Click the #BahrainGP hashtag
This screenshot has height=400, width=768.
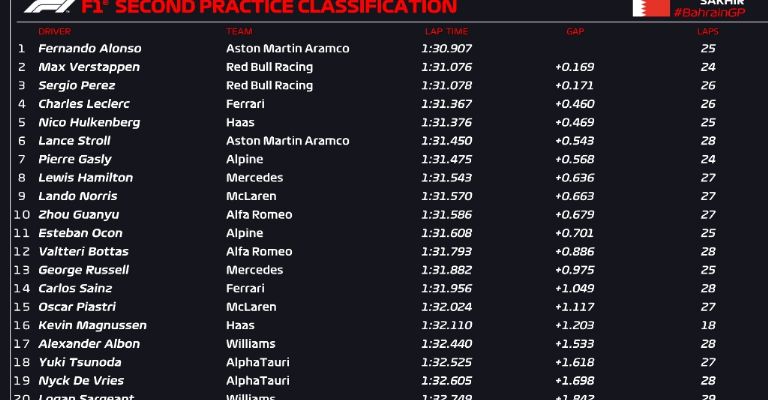coord(710,13)
